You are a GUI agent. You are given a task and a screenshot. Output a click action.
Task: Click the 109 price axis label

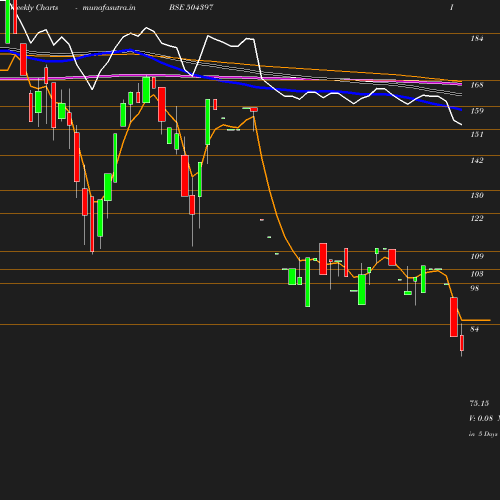[x=477, y=256]
